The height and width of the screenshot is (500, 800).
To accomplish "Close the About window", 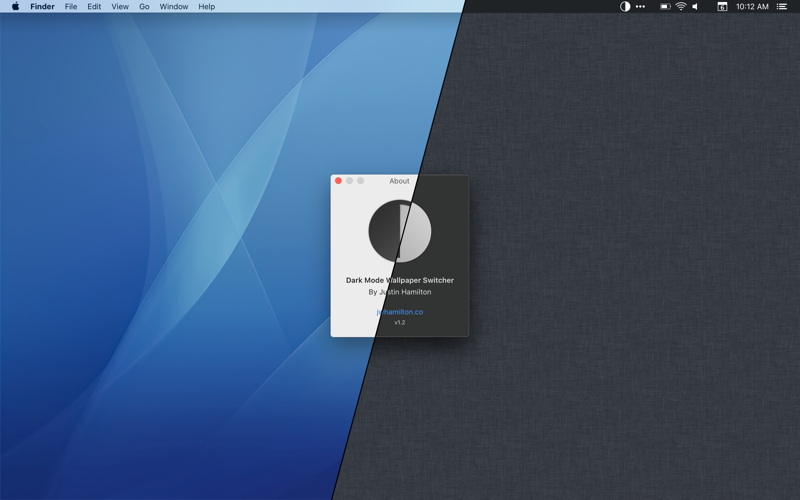I will pos(338,181).
